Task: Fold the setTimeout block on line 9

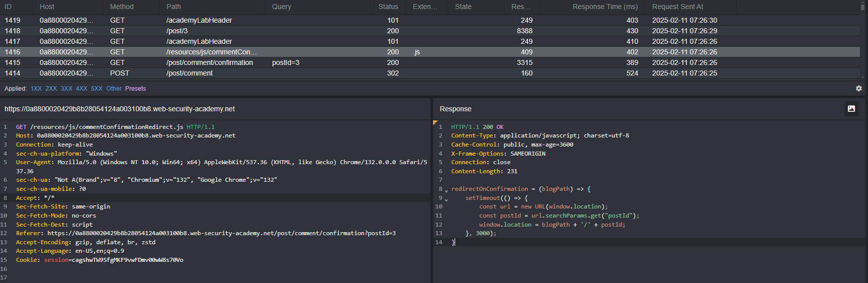Action: [x=446, y=199]
